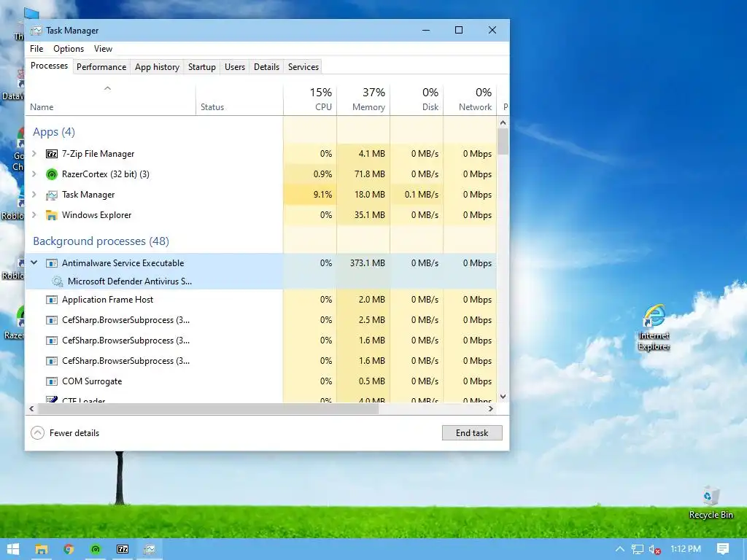Click the 7-Zip File Manager process icon
747x560 pixels.
pyautogui.click(x=52, y=154)
